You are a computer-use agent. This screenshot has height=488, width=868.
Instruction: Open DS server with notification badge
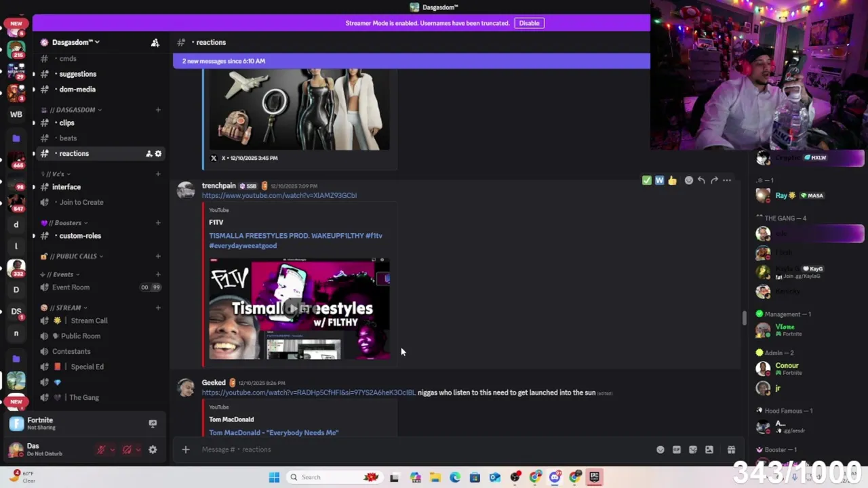pyautogui.click(x=16, y=312)
